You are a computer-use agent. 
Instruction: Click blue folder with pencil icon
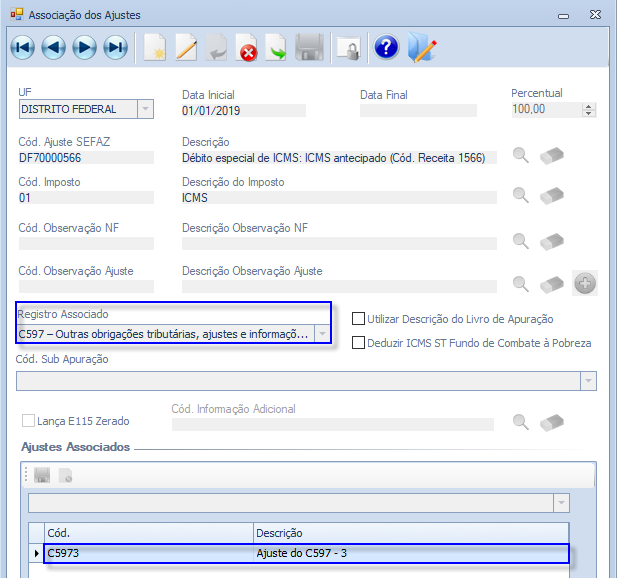pyautogui.click(x=422, y=48)
